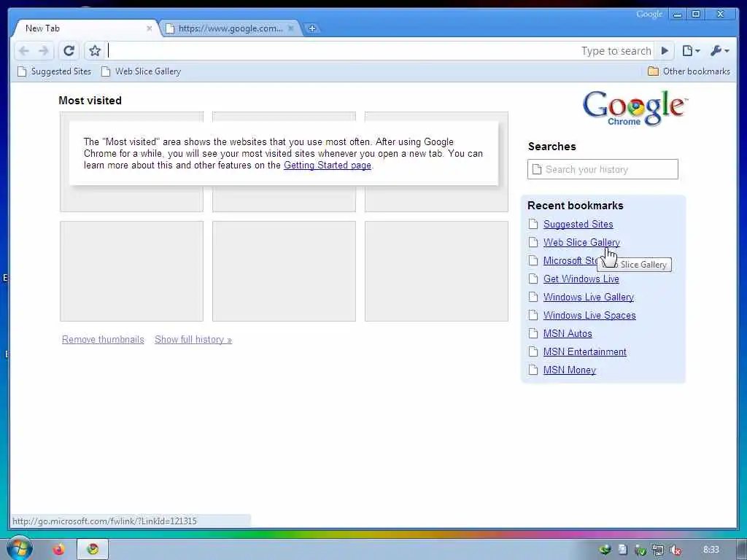Click the network tray icon

pos(657,550)
